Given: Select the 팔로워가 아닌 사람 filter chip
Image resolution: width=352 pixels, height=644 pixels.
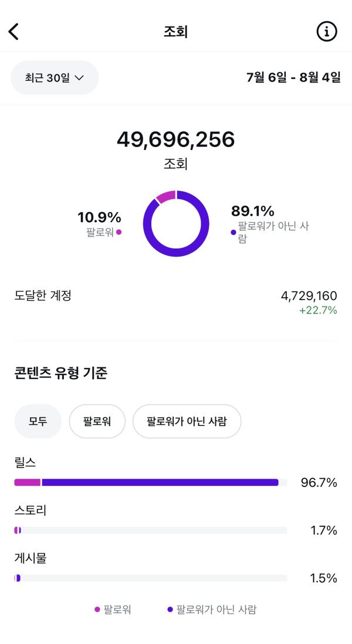Looking at the screenshot, I should click(187, 421).
